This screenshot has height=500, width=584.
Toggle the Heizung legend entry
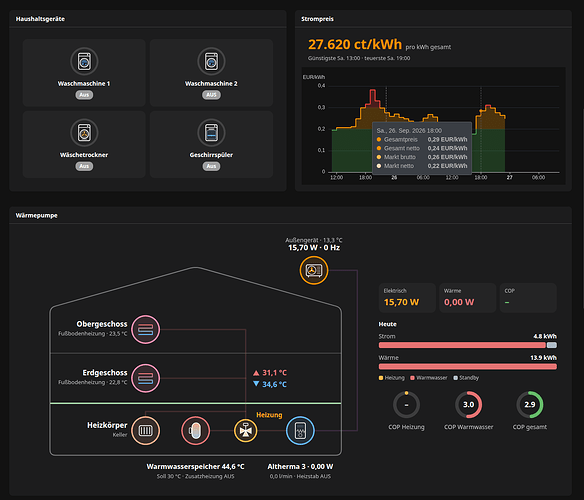coord(391,378)
